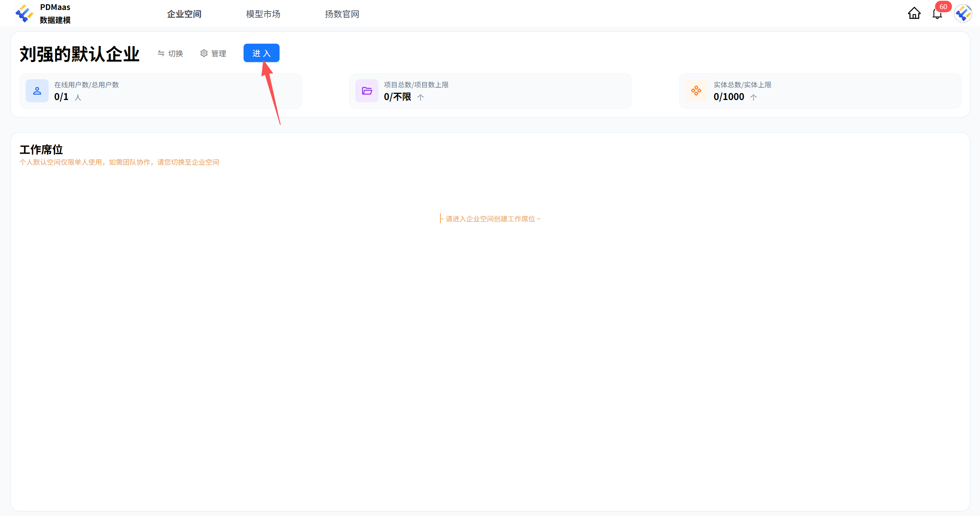The width and height of the screenshot is (980, 516).
Task: Click the 0/不限 project count
Action: click(x=398, y=97)
